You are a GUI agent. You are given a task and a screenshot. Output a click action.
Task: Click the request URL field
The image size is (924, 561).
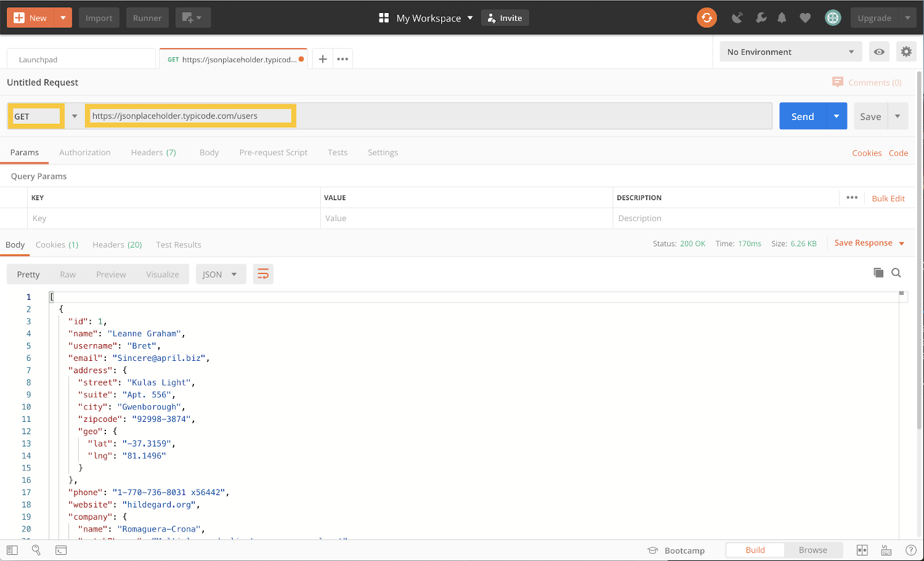[x=428, y=116]
